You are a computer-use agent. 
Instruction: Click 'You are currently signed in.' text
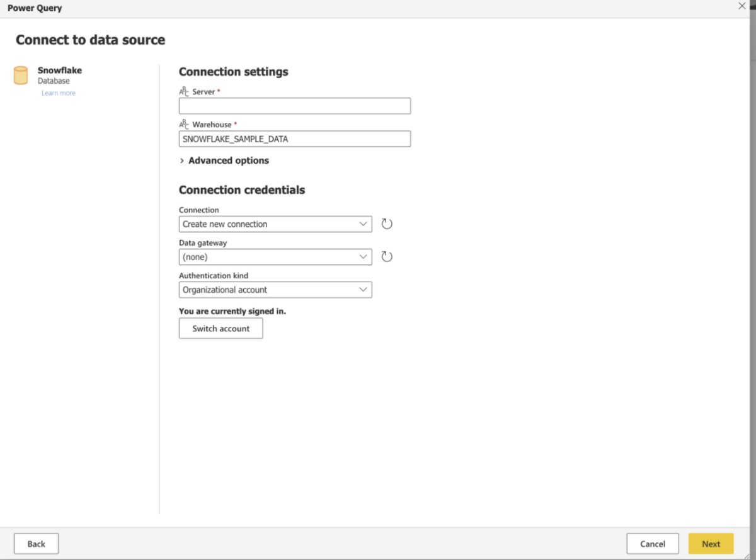[232, 311]
